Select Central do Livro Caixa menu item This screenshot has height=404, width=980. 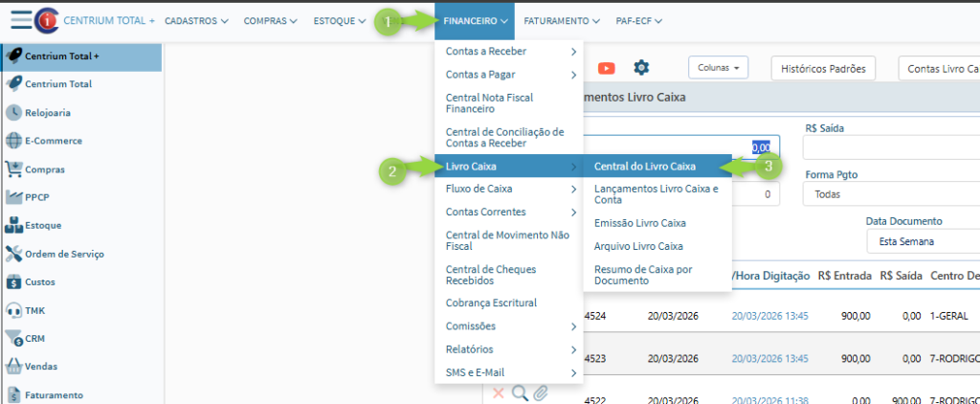[644, 167]
